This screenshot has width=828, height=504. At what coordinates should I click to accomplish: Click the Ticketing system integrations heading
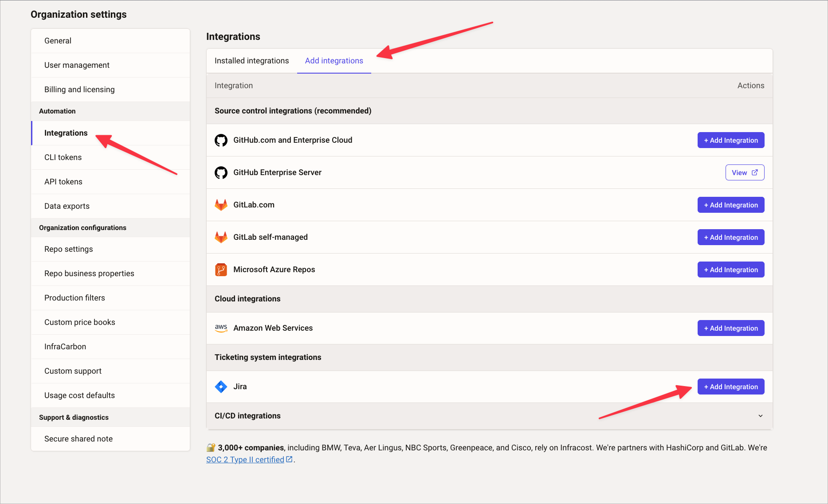pyautogui.click(x=268, y=357)
